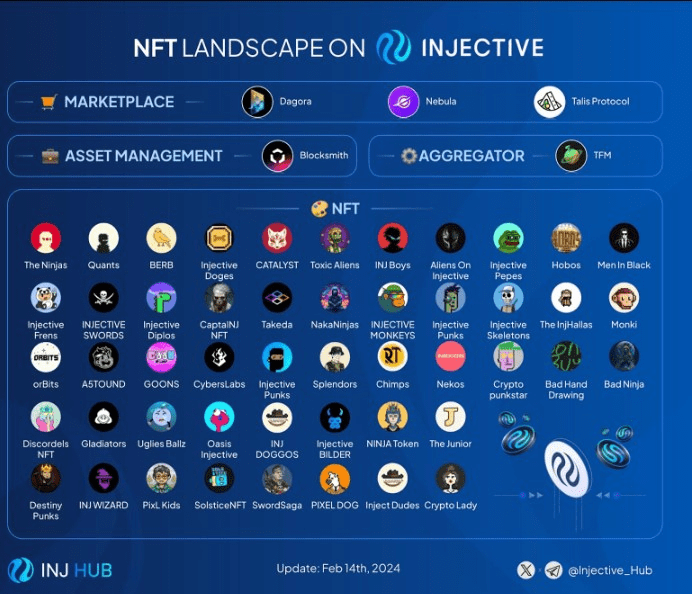Select the Quants NFT icon
Screen dimensions: 692x594
coord(104,238)
